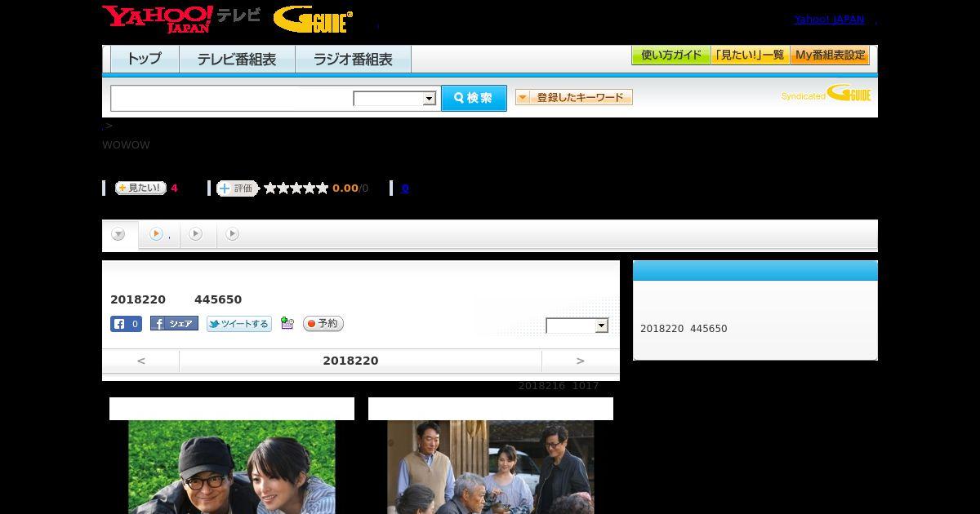Click the 見たい! button
The width and height of the screenshot is (980, 514).
click(x=140, y=188)
